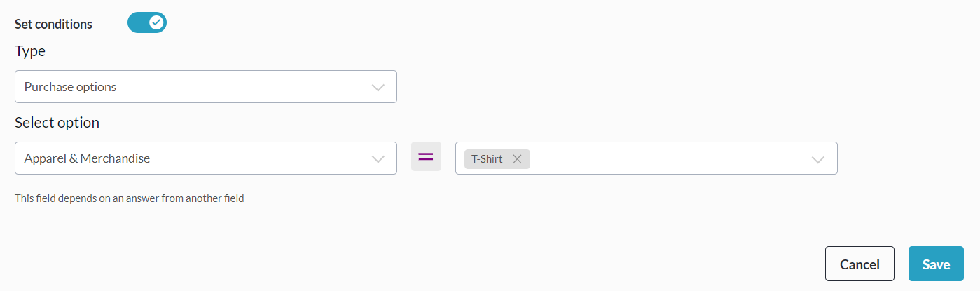Toggle the Set conditions switch off
The image size is (980, 291).
tap(146, 23)
